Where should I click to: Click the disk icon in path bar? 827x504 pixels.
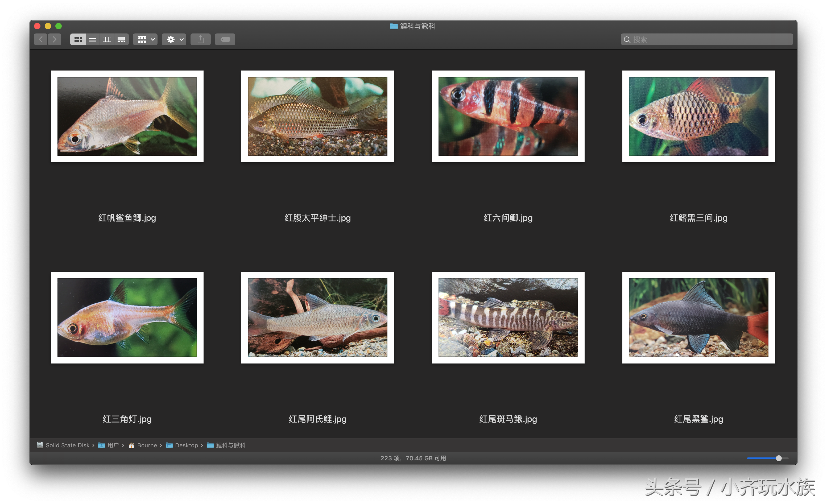click(x=40, y=445)
